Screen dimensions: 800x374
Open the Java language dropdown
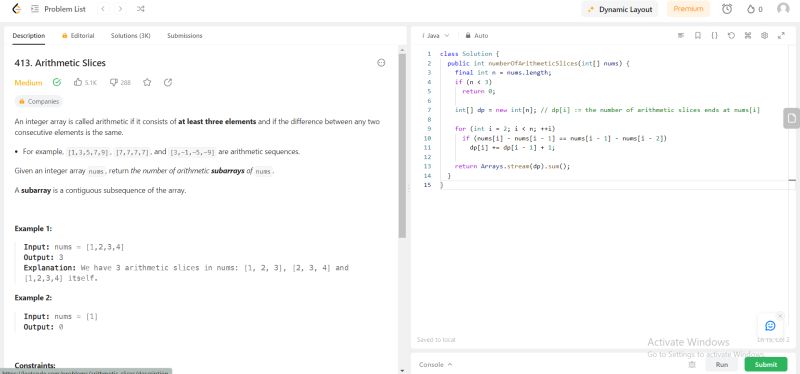(436, 36)
